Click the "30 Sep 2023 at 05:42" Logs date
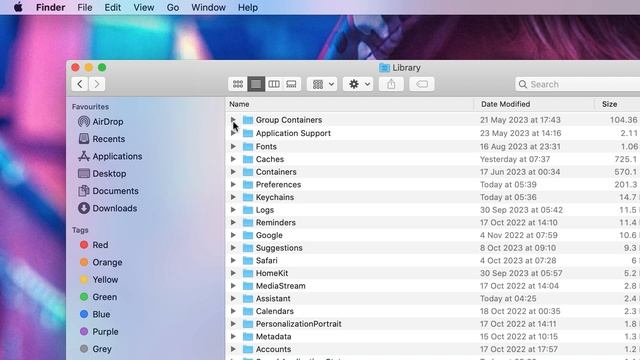This screenshot has height=360, width=640. point(521,210)
